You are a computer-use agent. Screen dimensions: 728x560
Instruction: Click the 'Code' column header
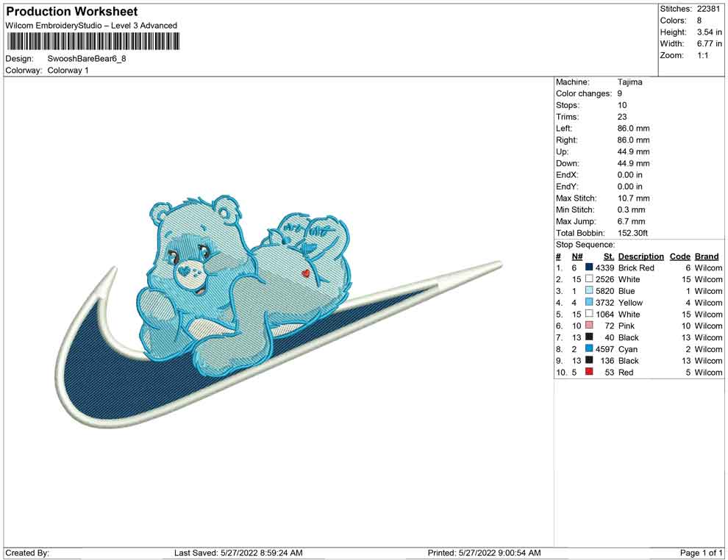click(x=680, y=256)
